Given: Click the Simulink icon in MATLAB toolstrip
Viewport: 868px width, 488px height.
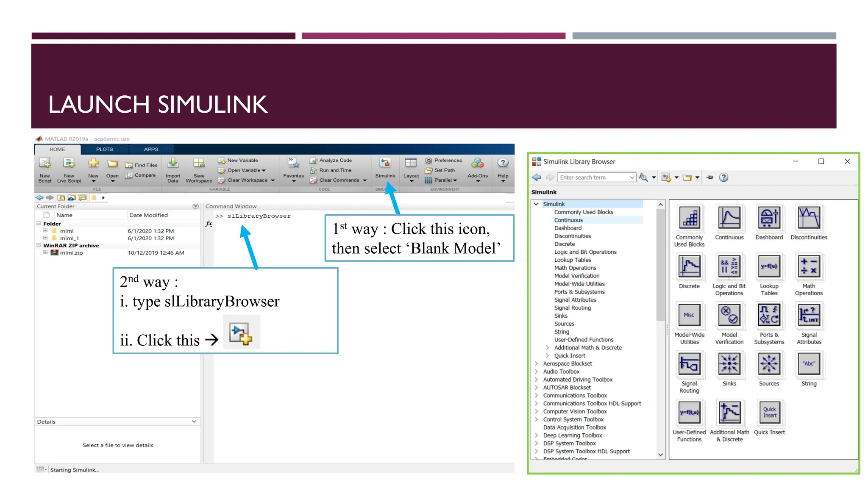Looking at the screenshot, I should (385, 163).
